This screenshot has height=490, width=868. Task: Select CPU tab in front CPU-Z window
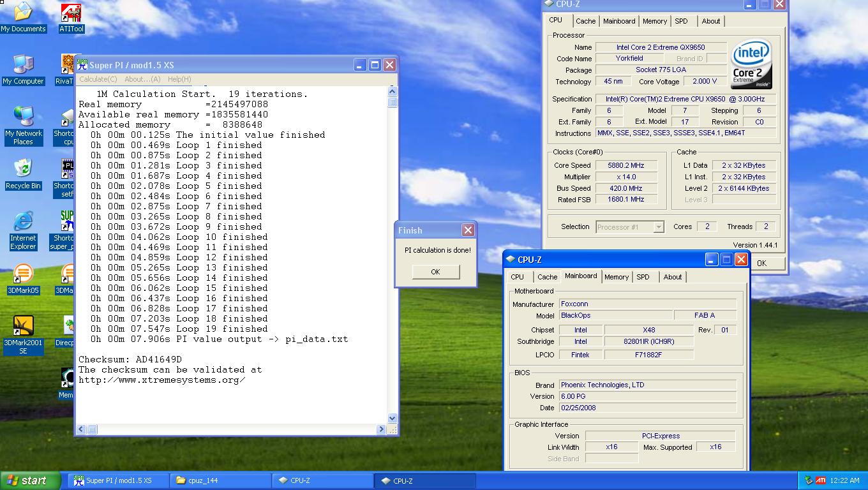tap(517, 277)
